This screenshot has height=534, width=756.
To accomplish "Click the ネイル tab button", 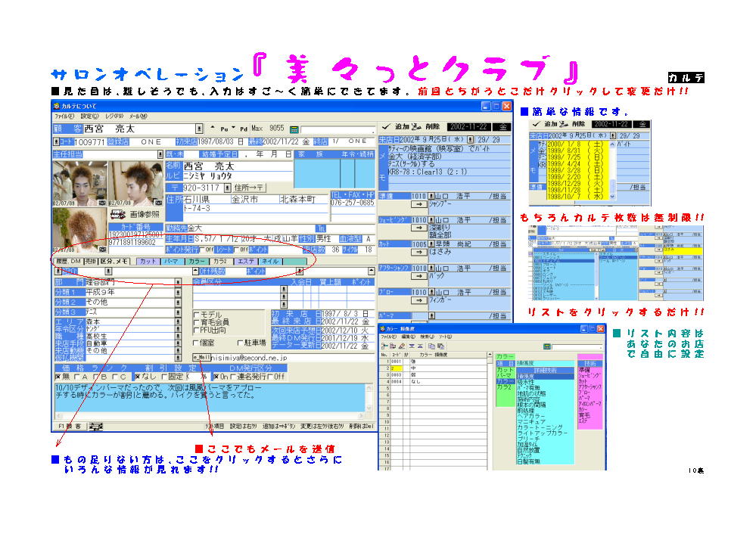I will (x=270, y=261).
